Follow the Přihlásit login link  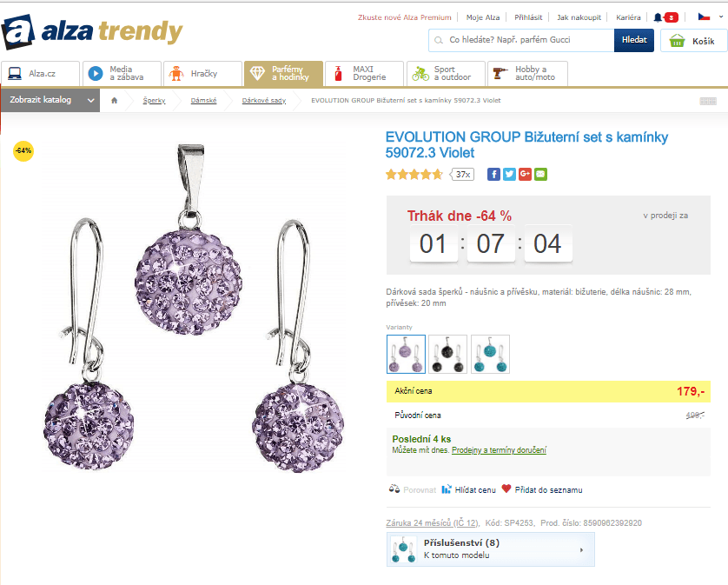[x=528, y=17]
